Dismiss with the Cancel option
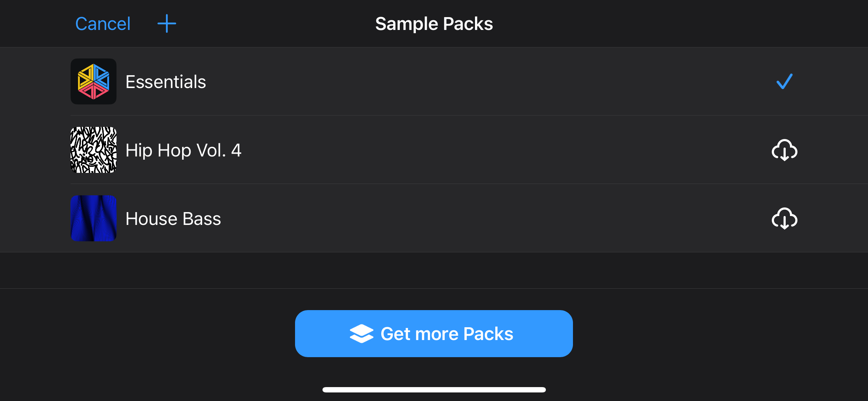The height and width of the screenshot is (401, 868). click(x=103, y=24)
